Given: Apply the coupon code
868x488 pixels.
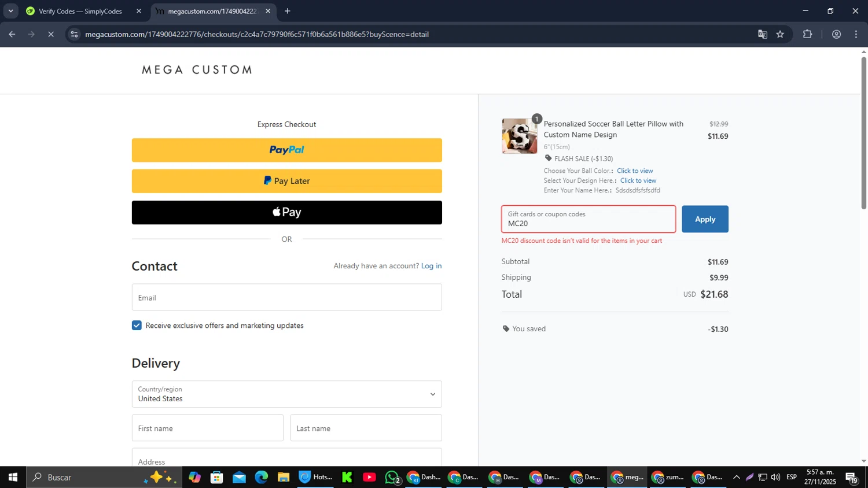Looking at the screenshot, I should (705, 219).
